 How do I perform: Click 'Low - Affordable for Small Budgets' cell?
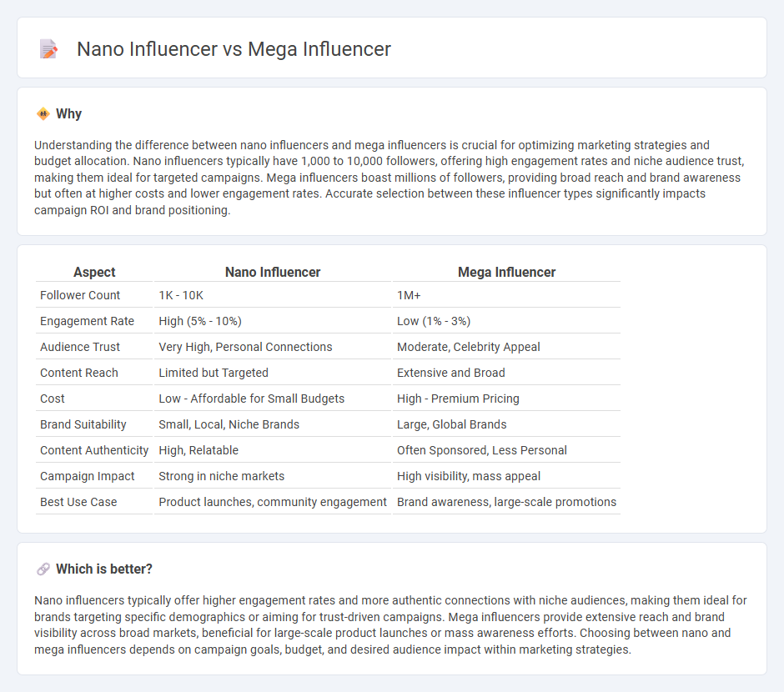[252, 399]
